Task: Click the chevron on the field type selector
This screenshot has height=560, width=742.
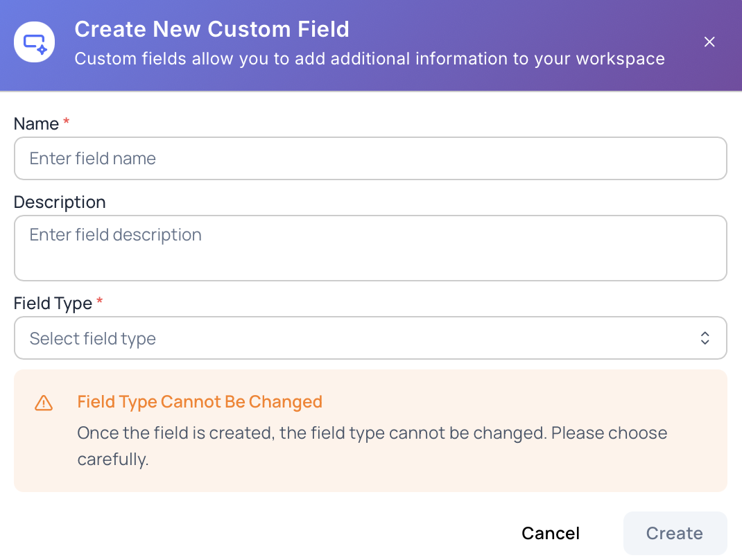Action: pos(705,338)
